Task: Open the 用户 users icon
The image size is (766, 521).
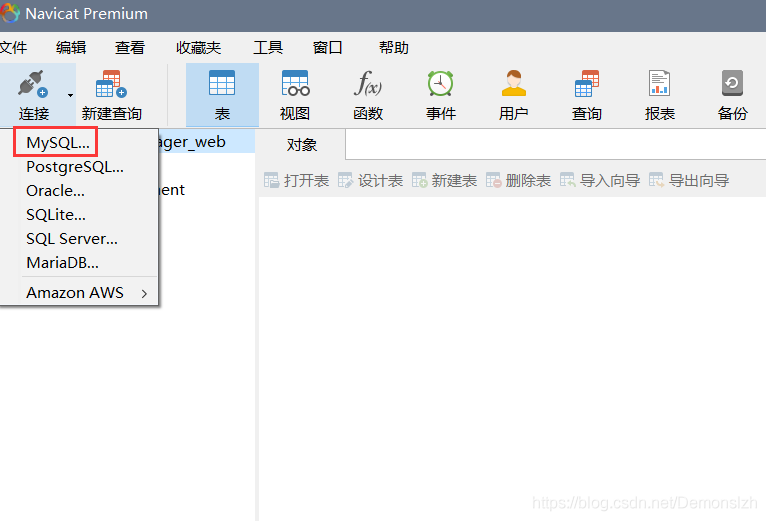Action: pyautogui.click(x=513, y=83)
